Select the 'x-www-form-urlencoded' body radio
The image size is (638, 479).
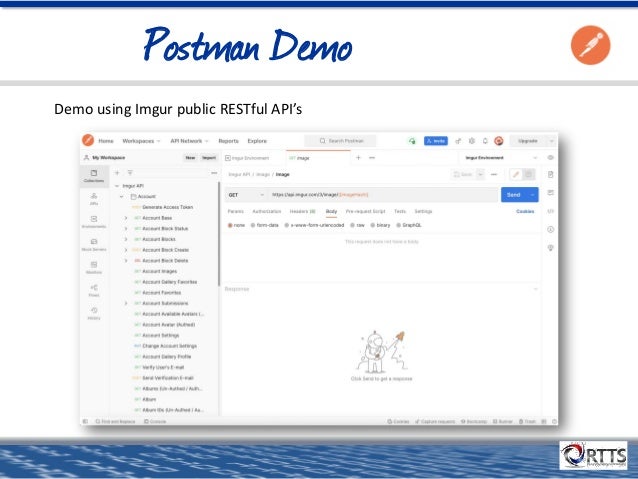(286, 225)
